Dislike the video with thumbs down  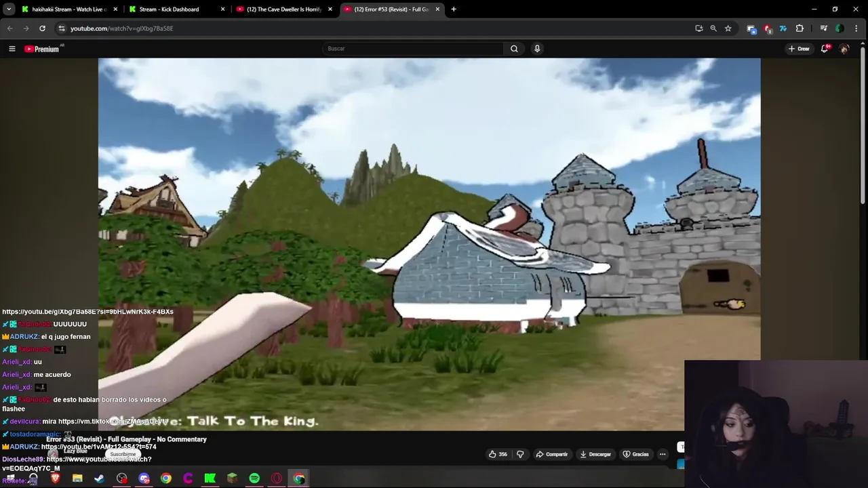click(x=520, y=454)
